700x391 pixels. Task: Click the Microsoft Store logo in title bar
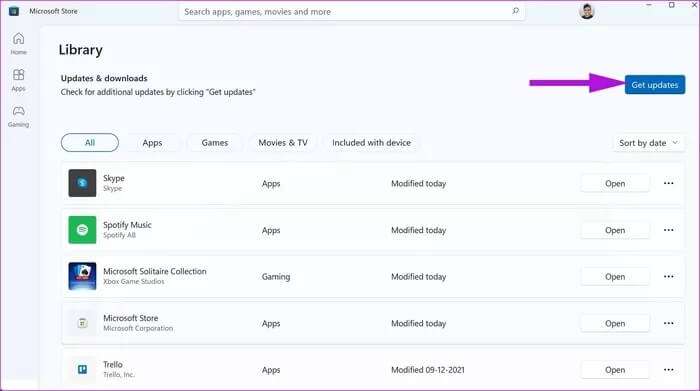pyautogui.click(x=14, y=11)
